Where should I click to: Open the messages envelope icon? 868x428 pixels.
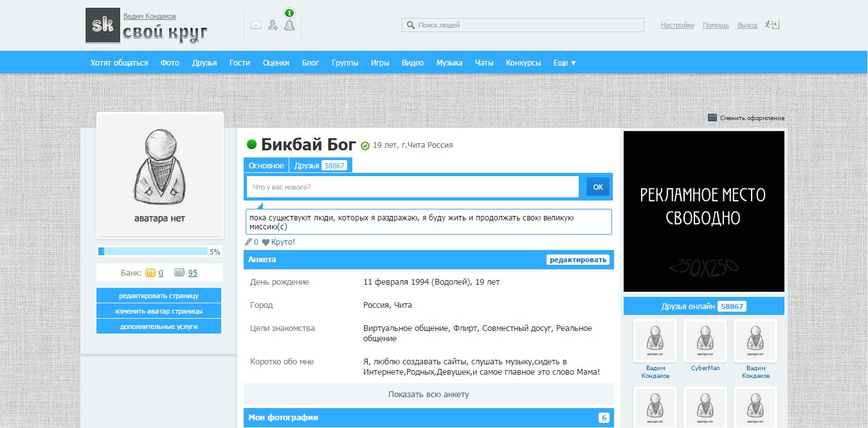coord(256,26)
